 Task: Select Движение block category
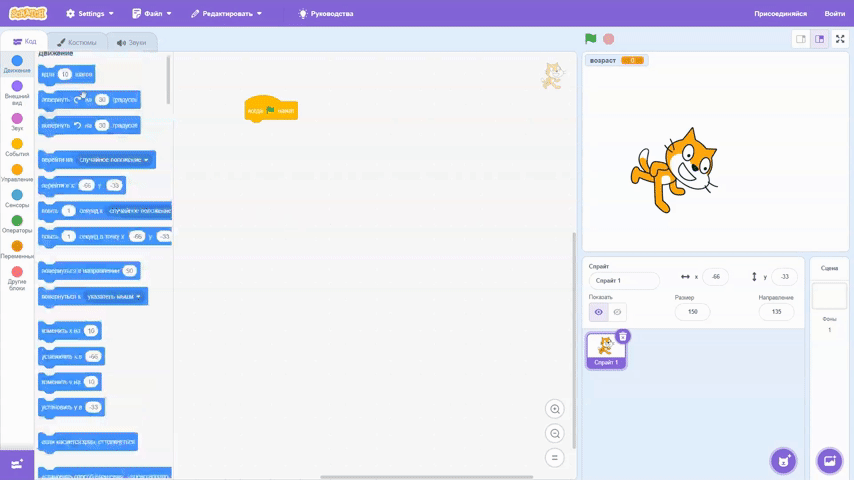tap(17, 64)
